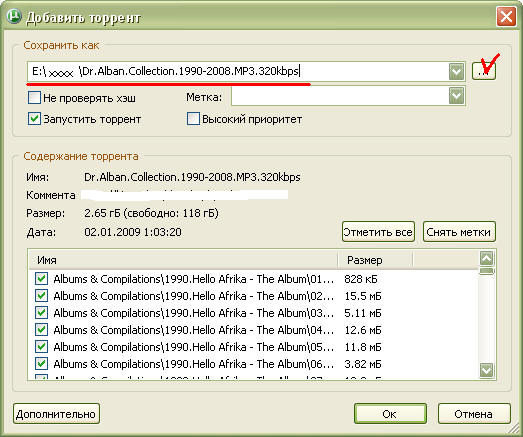Click the size text 2.65 гБ (свободно: 118 гБ)
The image size is (523, 437).
click(x=151, y=213)
